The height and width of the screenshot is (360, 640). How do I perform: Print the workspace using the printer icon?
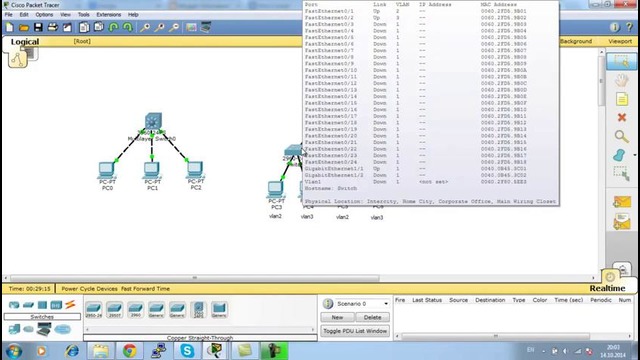(53, 27)
